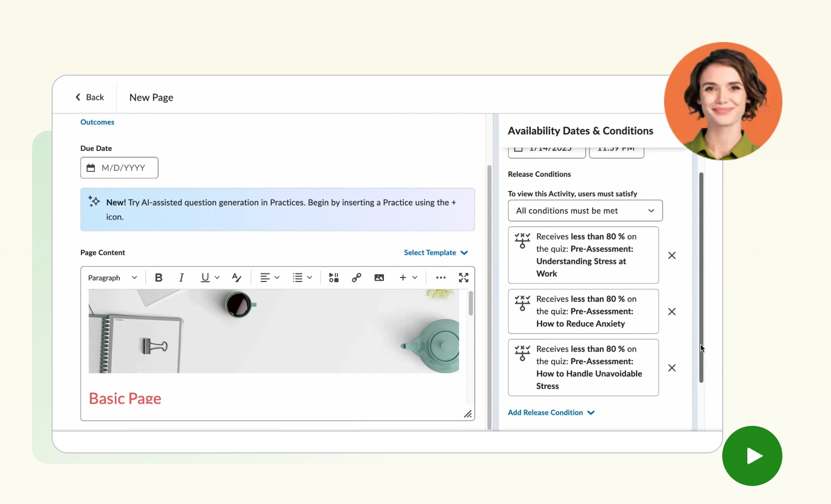Expand the All conditions must be met dropdown

585,211
